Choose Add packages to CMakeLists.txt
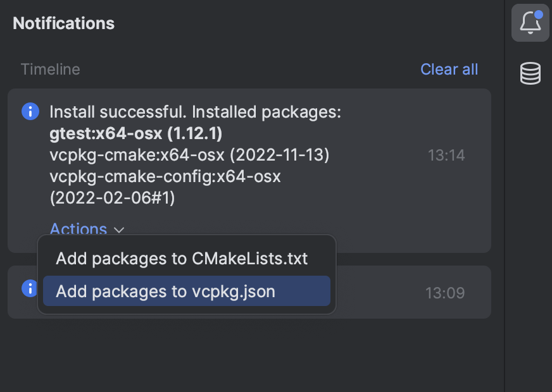Image resolution: width=552 pixels, height=392 pixels. [182, 259]
